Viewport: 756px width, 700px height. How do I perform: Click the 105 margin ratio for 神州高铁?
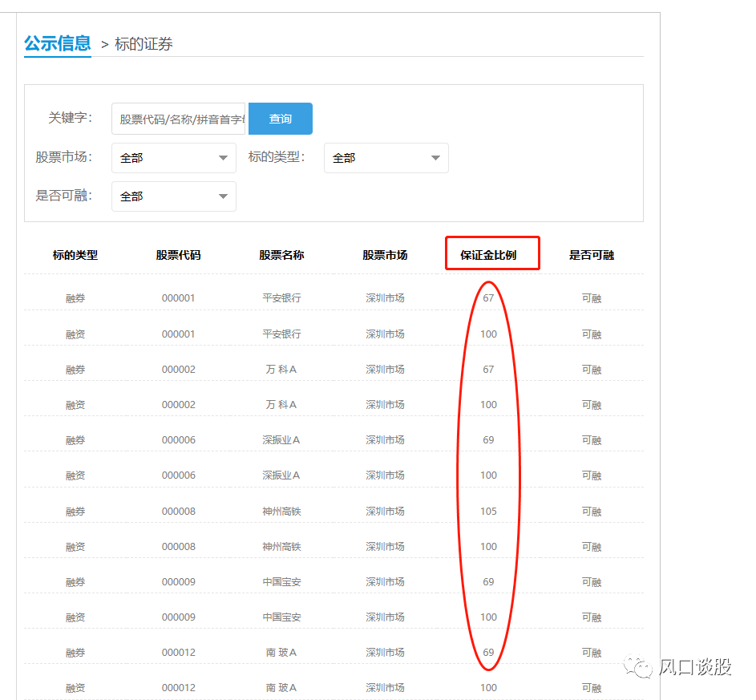coord(488,511)
